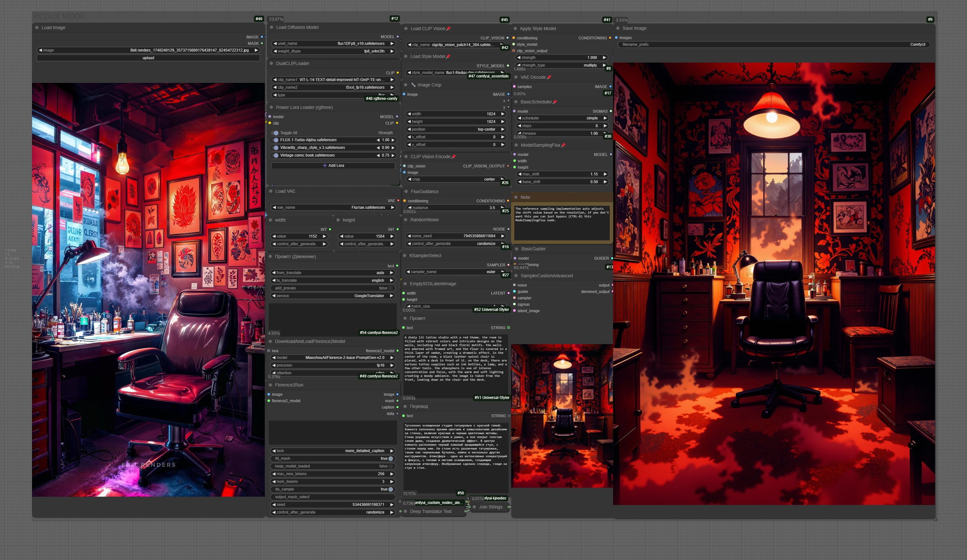Click the upload button in Load Image
967x560 pixels.
pyautogui.click(x=148, y=58)
